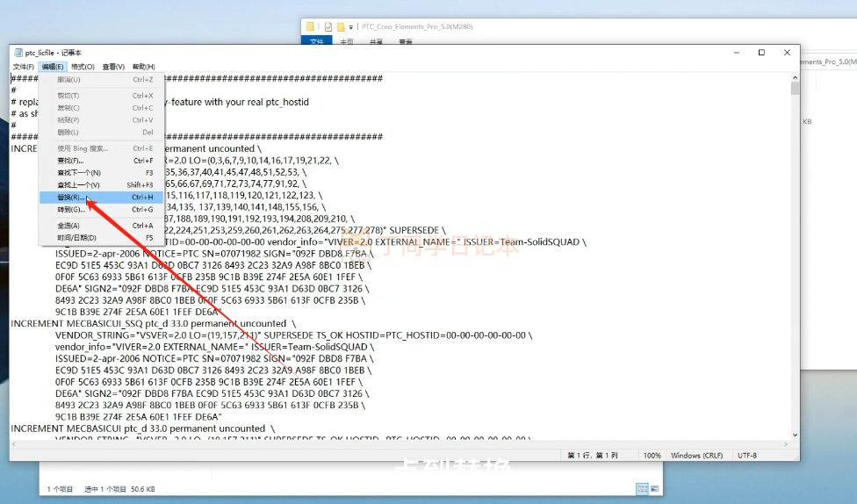Expand the Explorer quick access toolbar dropdown arrow
The height and width of the screenshot is (504, 857).
(x=351, y=27)
